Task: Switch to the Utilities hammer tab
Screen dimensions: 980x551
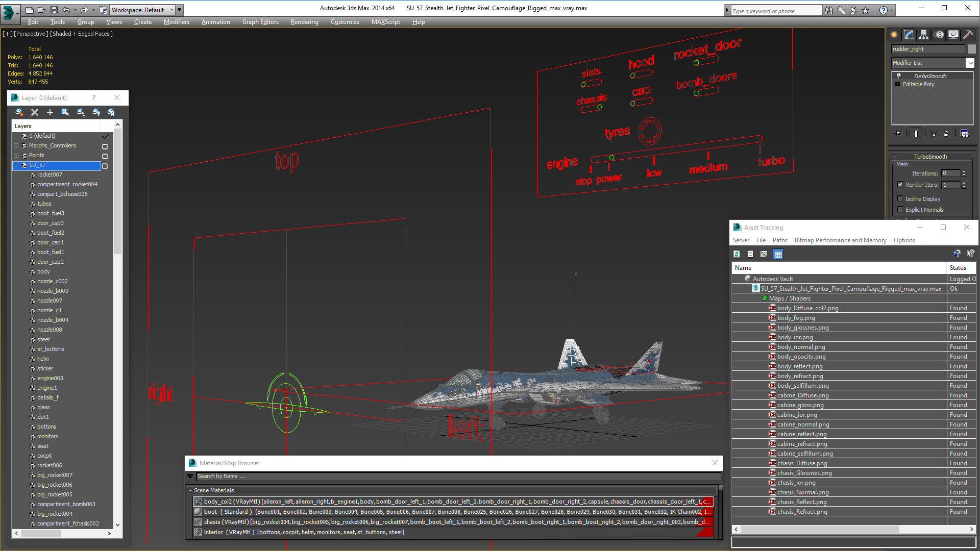Action: click(x=968, y=35)
